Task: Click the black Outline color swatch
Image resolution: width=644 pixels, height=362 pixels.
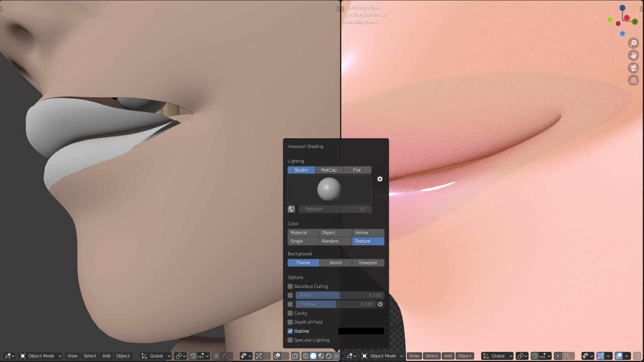Action: [x=361, y=331]
